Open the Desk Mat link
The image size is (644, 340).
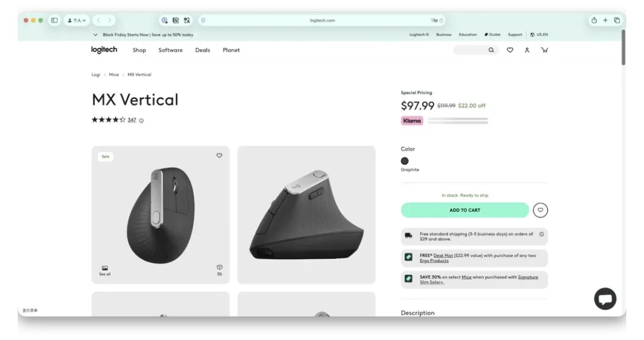443,255
